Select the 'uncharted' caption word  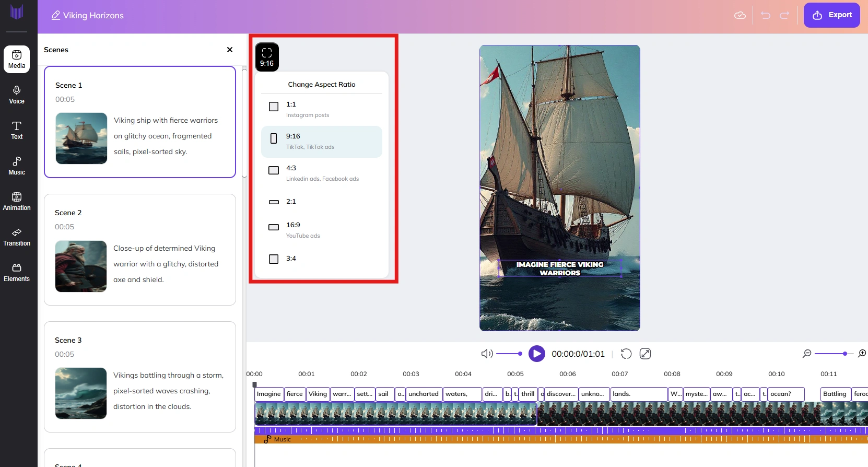(424, 394)
